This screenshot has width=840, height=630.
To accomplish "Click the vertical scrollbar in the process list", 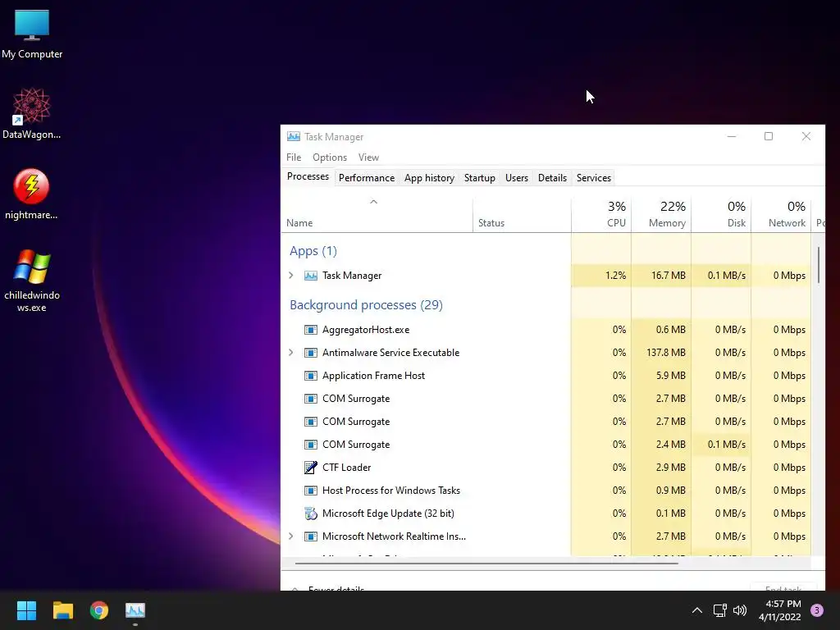I will 819,265.
